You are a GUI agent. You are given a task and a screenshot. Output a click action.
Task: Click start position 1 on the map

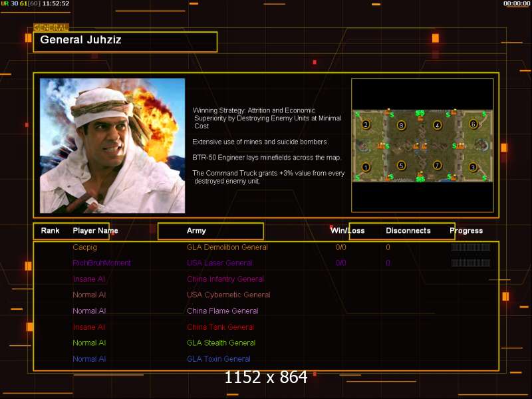click(365, 166)
